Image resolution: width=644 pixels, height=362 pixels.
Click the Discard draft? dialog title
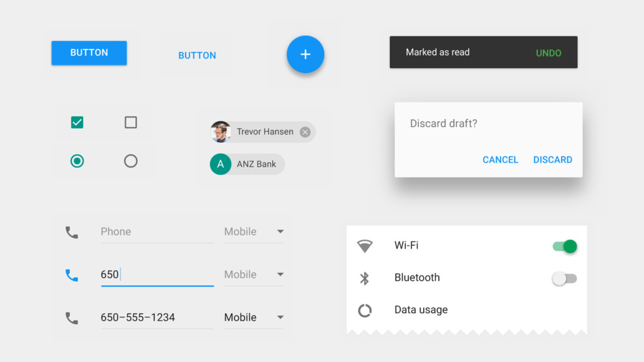point(443,124)
